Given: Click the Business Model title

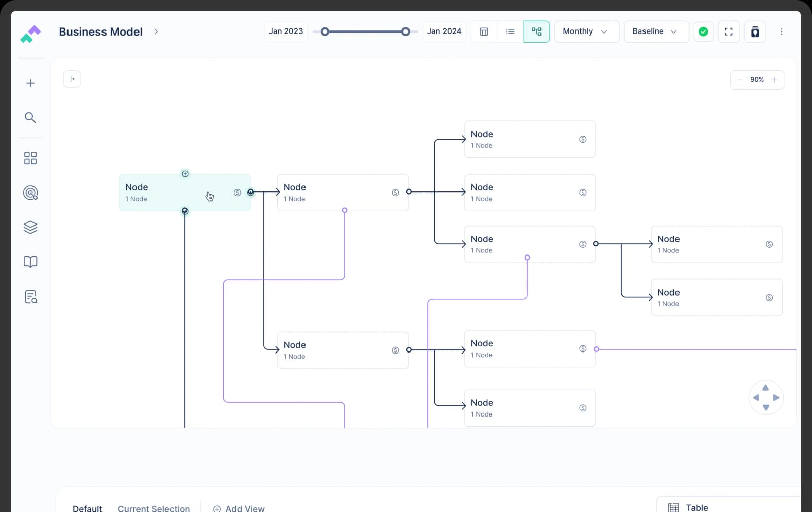Looking at the screenshot, I should click(x=100, y=31).
